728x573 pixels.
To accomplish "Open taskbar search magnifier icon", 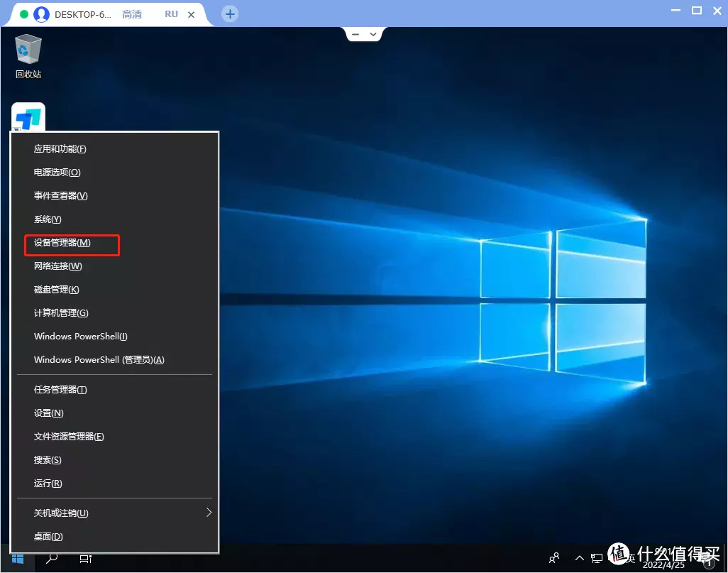I will pos(52,558).
